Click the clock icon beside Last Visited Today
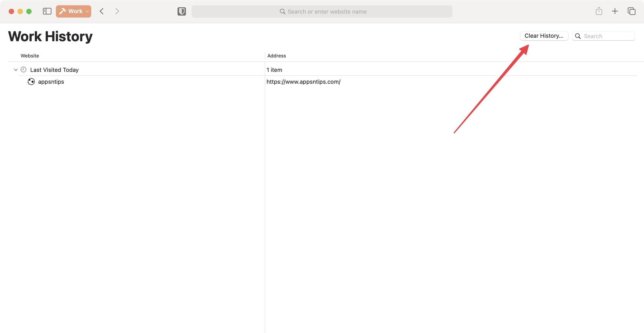This screenshot has width=644, height=333. [x=24, y=69]
